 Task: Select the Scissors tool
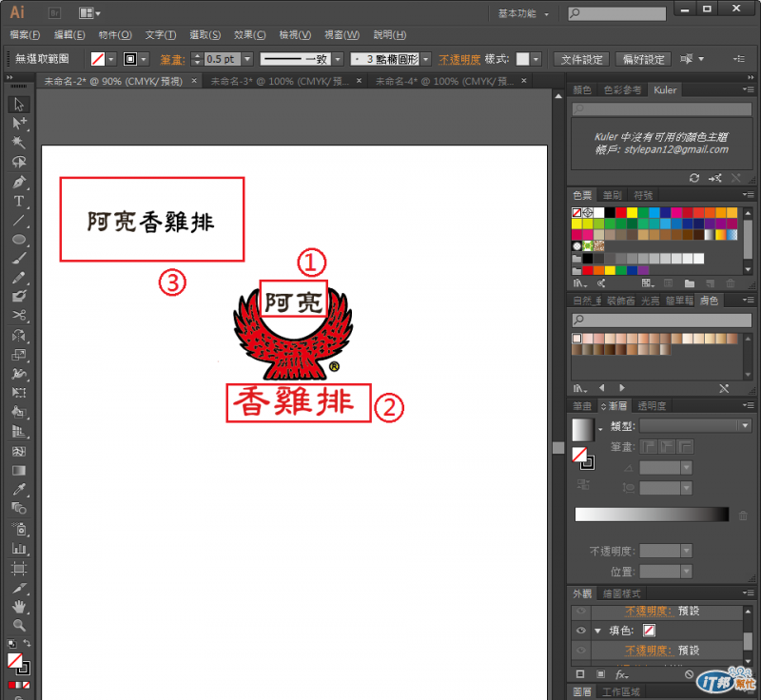click(x=19, y=316)
